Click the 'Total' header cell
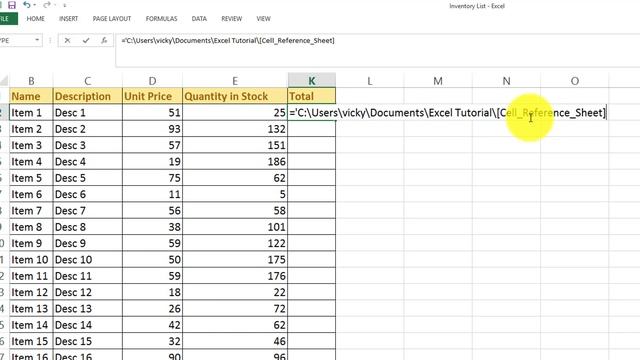Viewport: 640px width, 360px height. point(312,96)
